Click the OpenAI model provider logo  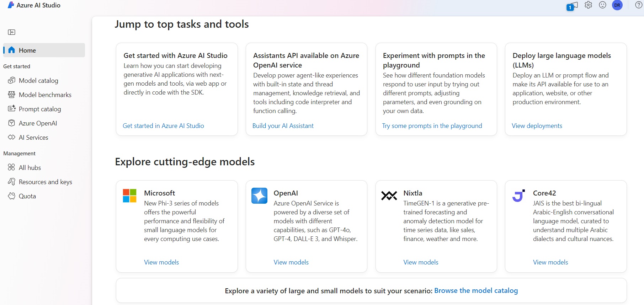(259, 196)
